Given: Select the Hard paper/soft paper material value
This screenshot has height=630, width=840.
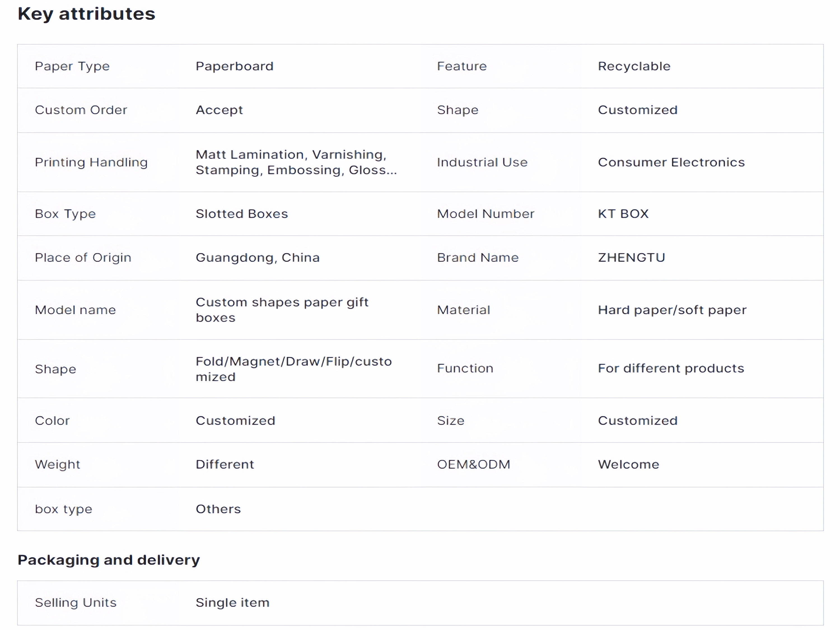Looking at the screenshot, I should (672, 310).
